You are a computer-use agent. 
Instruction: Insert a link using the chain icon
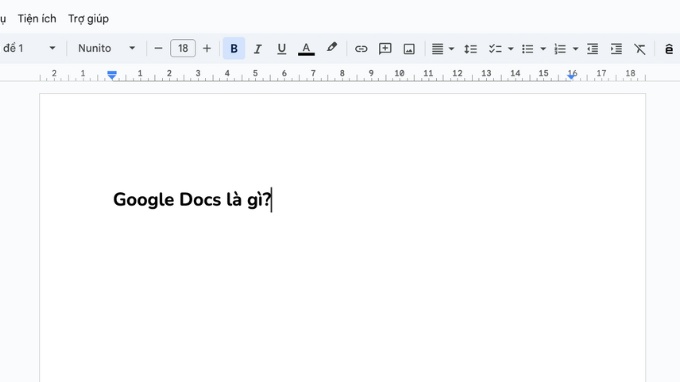click(361, 49)
